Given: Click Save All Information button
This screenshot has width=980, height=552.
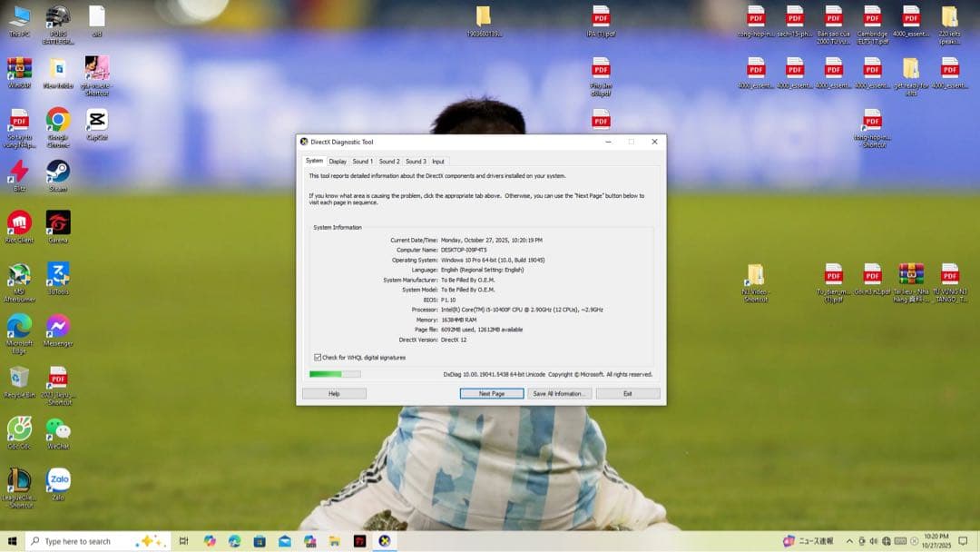Looking at the screenshot, I should coord(560,394).
